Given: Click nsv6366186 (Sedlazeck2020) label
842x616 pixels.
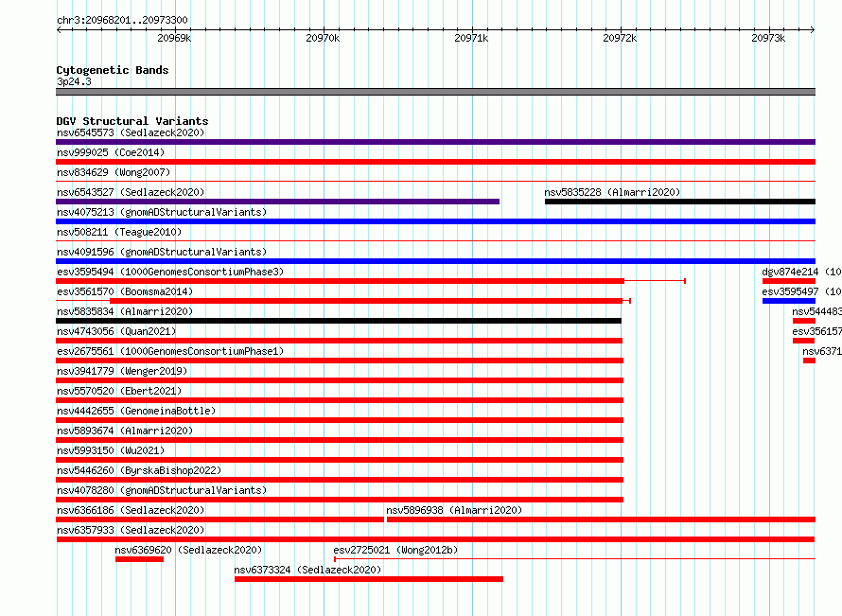Looking at the screenshot, I should (131, 510).
